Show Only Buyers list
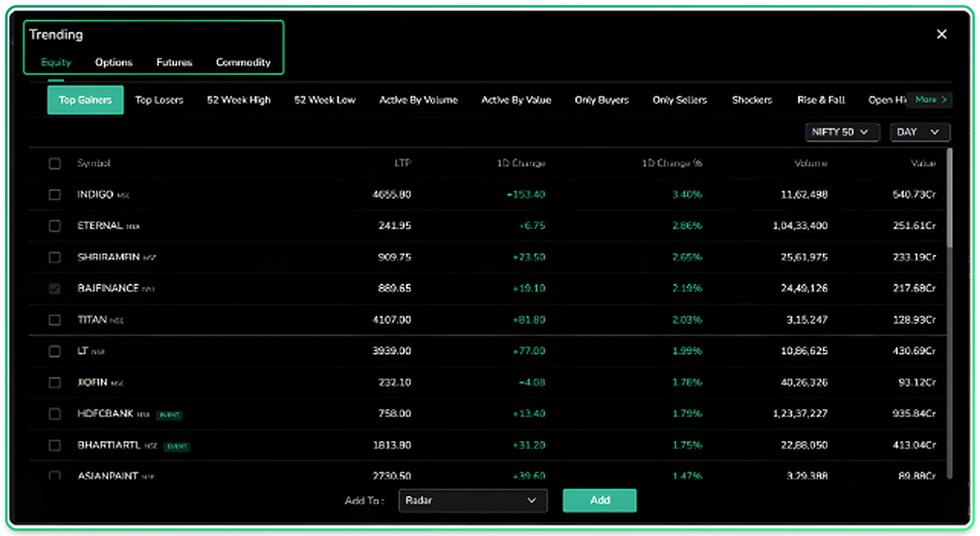The width and height of the screenshot is (980, 536). tap(601, 100)
